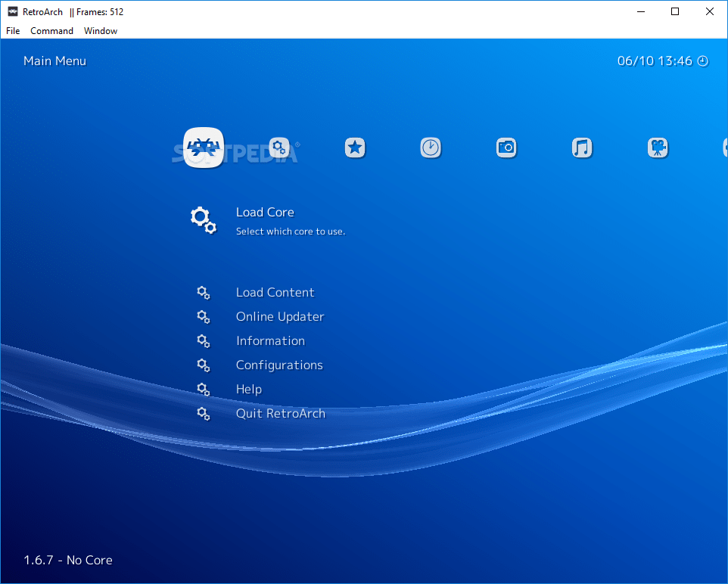Open the Command menu
Viewport: 728px width, 584px height.
click(52, 31)
